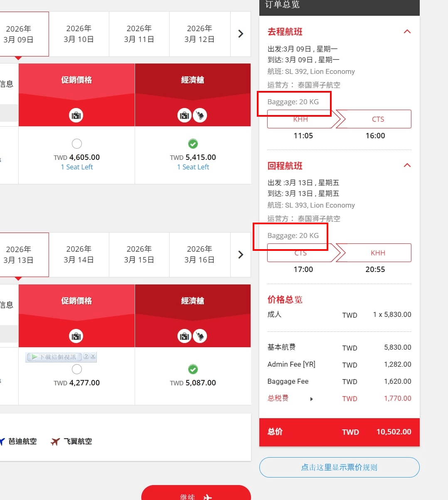Click the 继续 continue button
This screenshot has width=448, height=500.
click(196, 493)
